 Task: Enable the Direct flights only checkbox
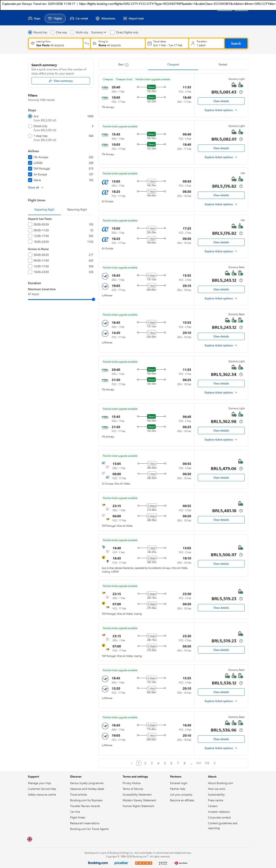[112, 32]
